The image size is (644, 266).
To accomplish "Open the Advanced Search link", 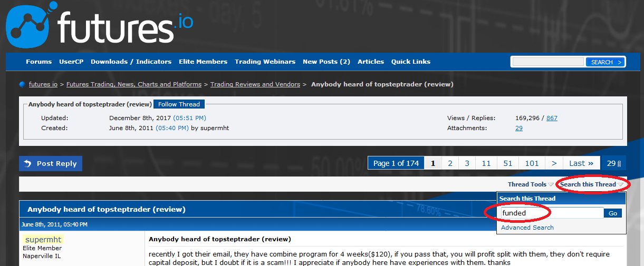I will (527, 228).
